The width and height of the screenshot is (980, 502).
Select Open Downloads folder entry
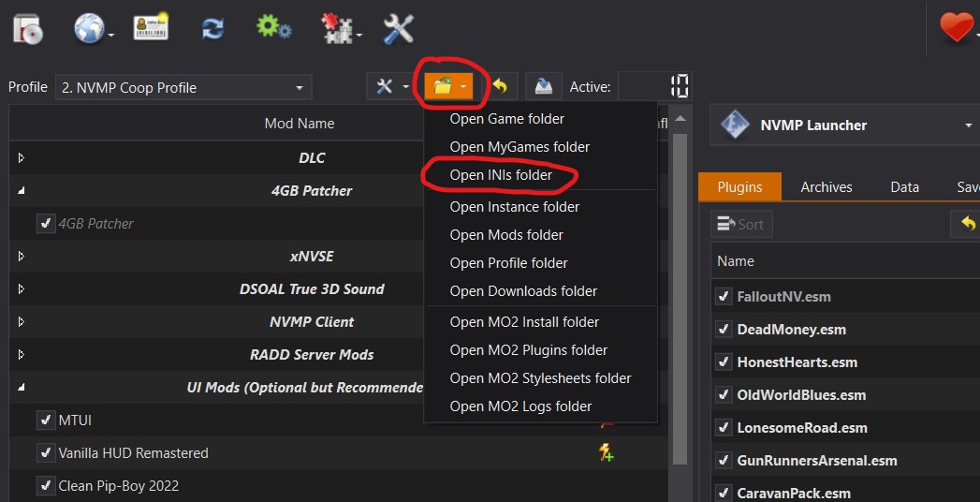[x=523, y=291]
